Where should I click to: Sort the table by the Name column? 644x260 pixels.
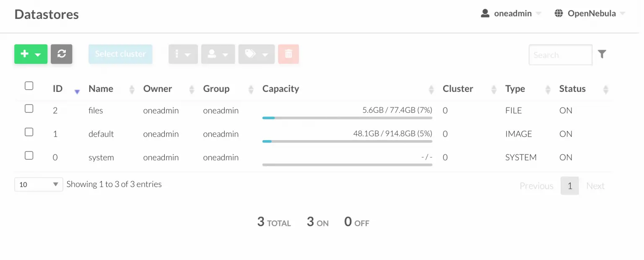pos(101,88)
